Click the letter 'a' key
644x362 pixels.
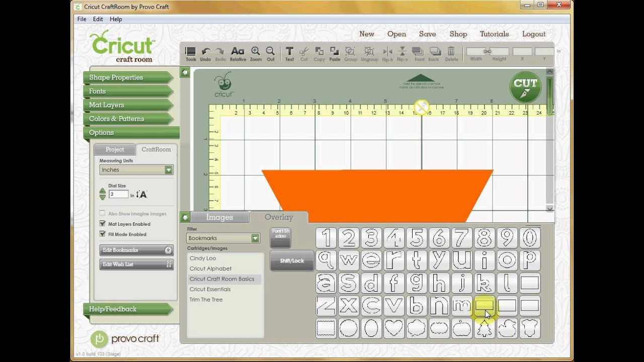326,283
